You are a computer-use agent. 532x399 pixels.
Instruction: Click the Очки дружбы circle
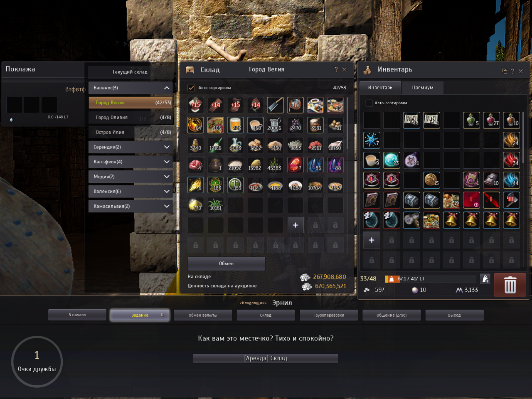(37, 362)
